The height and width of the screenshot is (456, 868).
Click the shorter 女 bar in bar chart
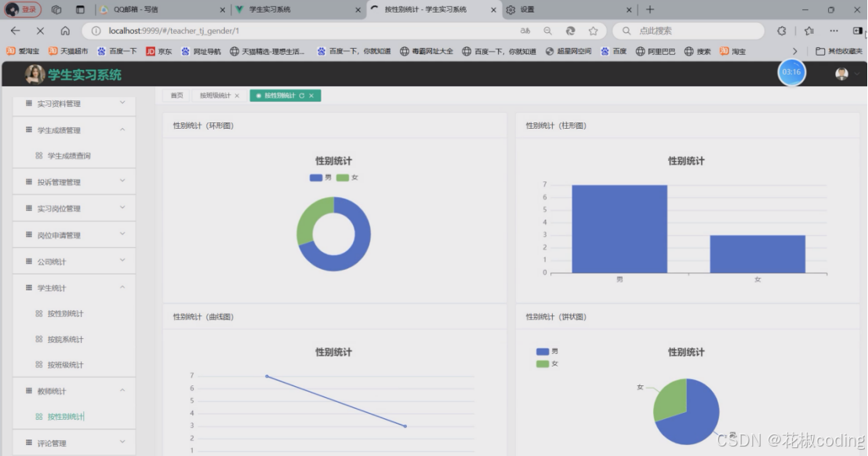[757, 254]
